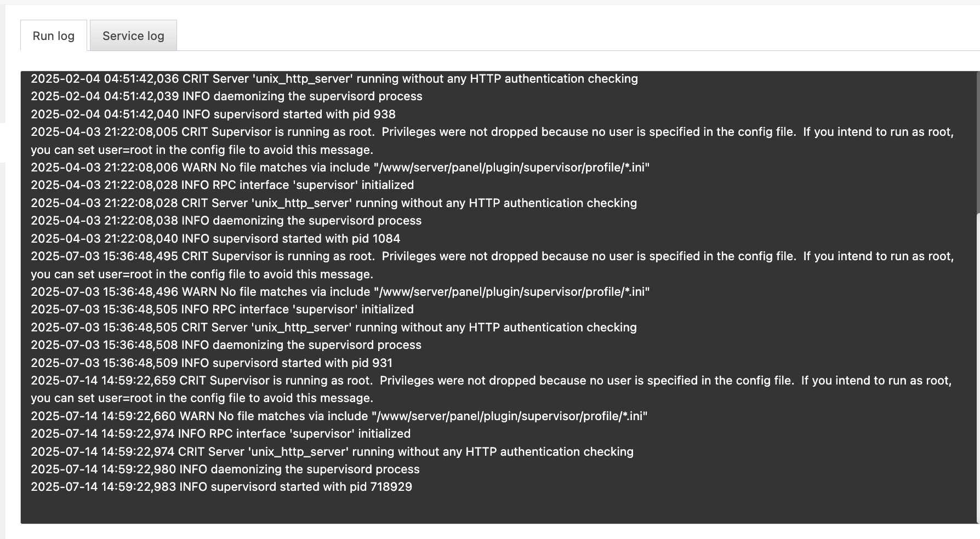Click the 2025-07-03 RPC interface initialized line

(222, 309)
